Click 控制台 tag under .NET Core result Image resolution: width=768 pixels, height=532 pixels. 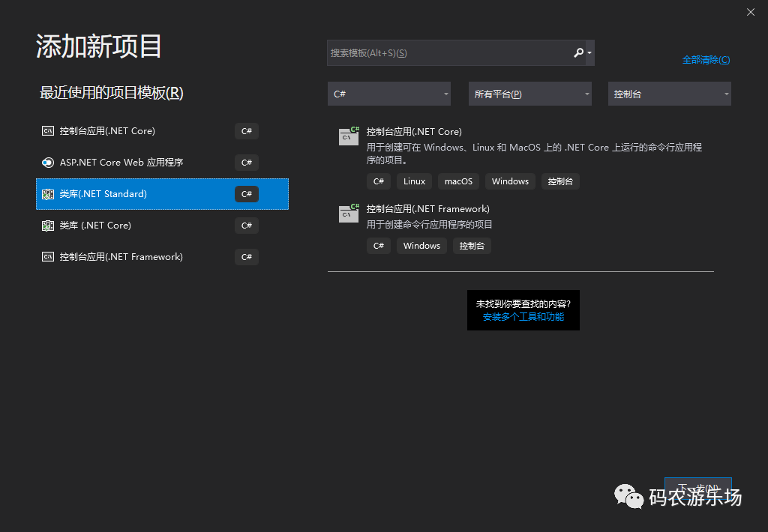point(560,181)
